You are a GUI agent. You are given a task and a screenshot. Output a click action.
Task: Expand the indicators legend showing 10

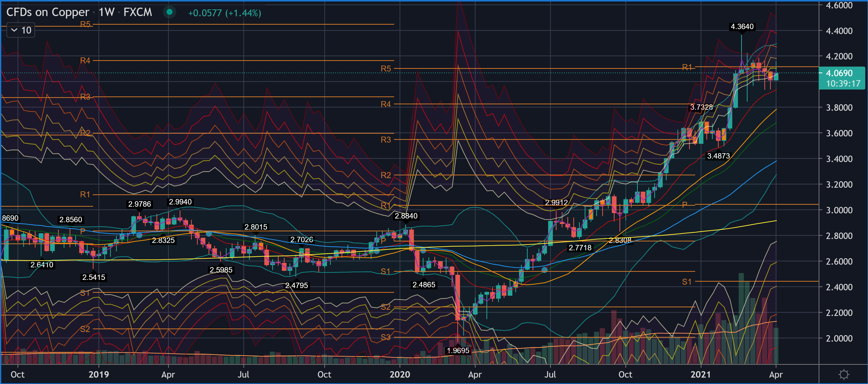pyautogui.click(x=21, y=30)
